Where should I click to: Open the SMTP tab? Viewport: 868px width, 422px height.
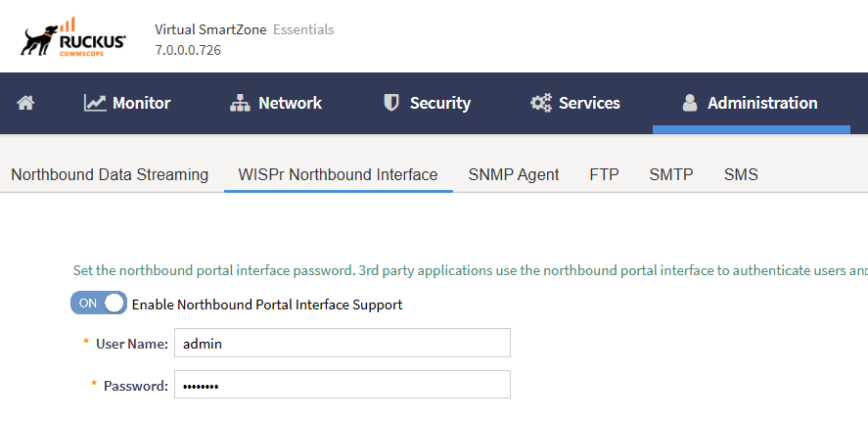pos(671,175)
